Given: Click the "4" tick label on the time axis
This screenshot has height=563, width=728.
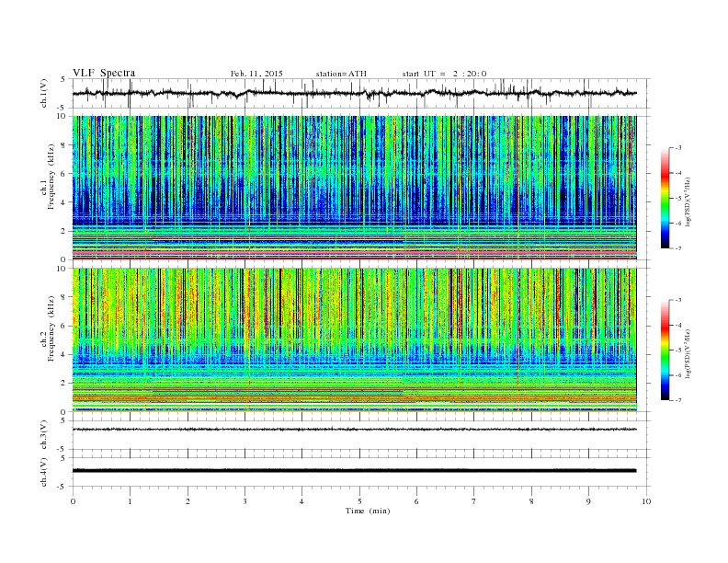Looking at the screenshot, I should click(x=301, y=501).
